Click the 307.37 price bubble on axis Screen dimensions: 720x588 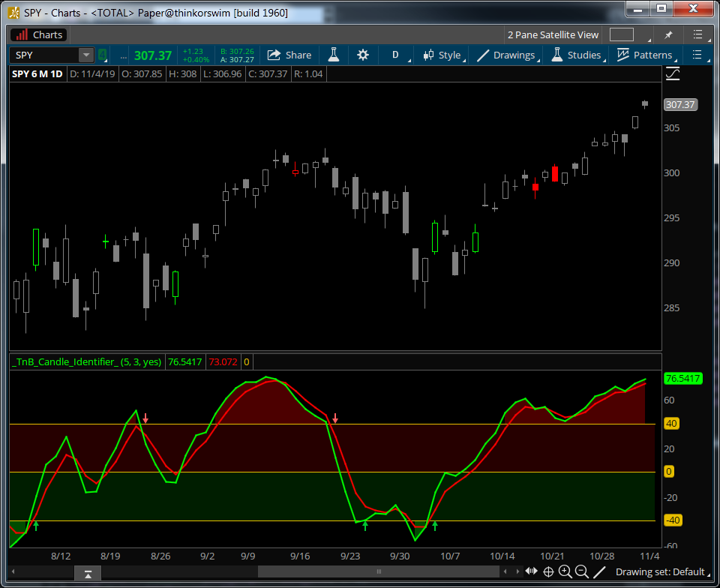coord(680,105)
